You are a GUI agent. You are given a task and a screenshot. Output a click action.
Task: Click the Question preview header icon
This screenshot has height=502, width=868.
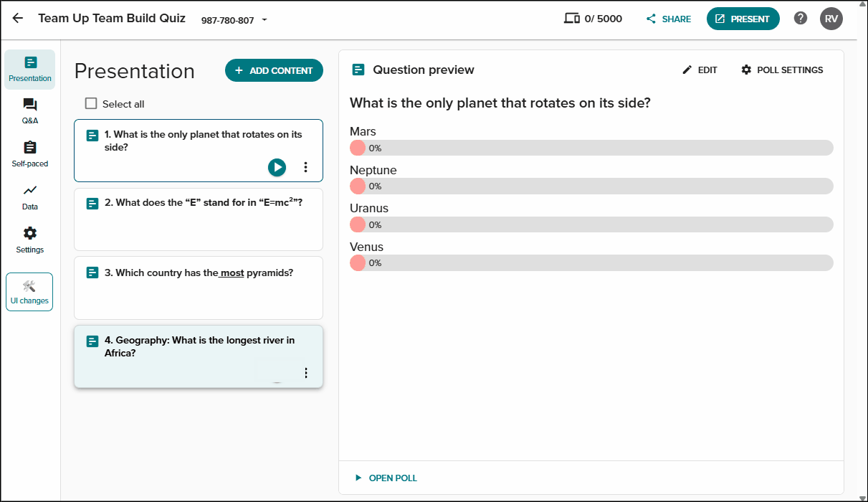358,70
